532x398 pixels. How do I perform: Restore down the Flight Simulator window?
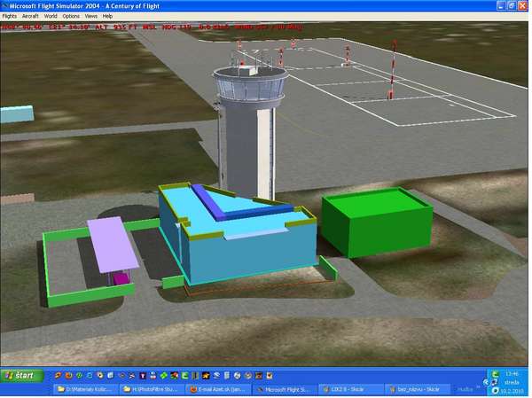(512, 5)
